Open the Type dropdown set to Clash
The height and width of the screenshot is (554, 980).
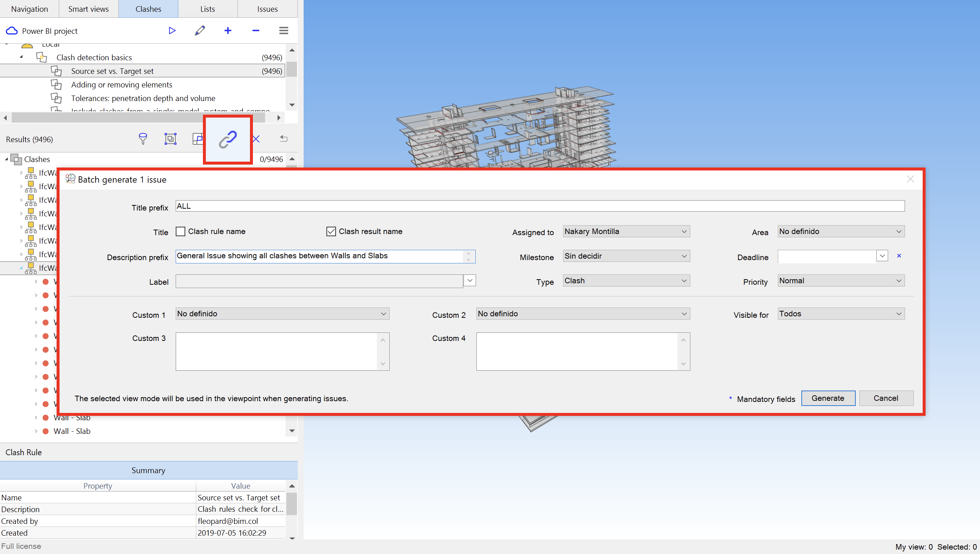point(626,281)
